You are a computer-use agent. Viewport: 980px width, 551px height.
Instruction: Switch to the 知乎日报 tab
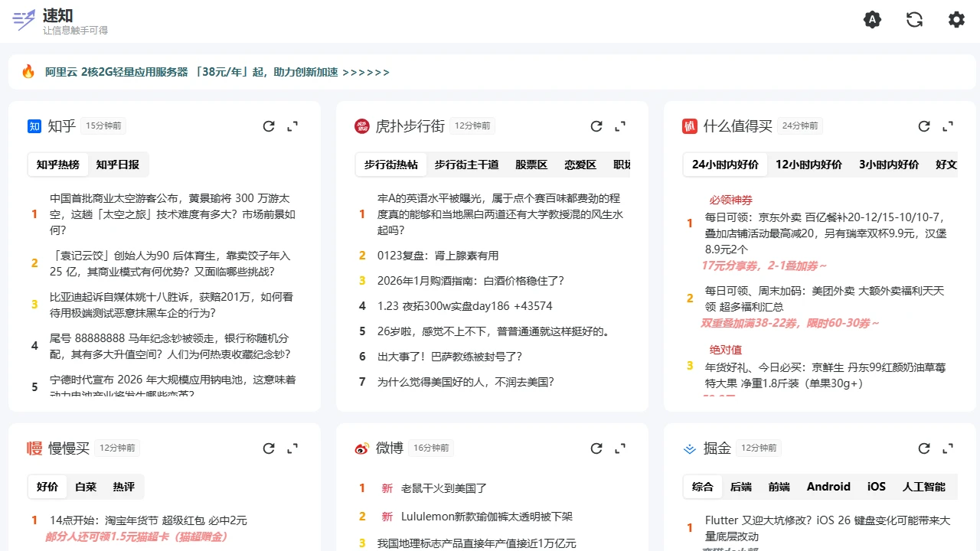[117, 164]
